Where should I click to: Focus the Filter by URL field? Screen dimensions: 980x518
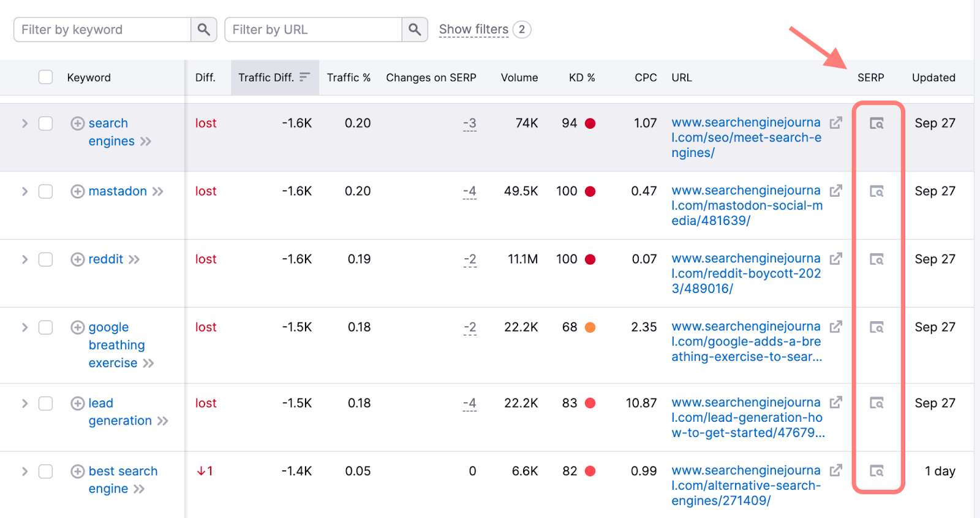313,29
